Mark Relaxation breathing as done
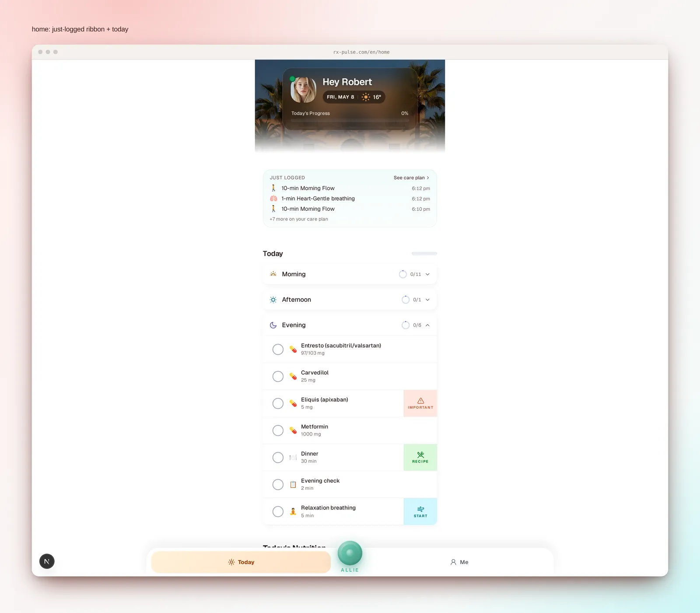 point(278,512)
